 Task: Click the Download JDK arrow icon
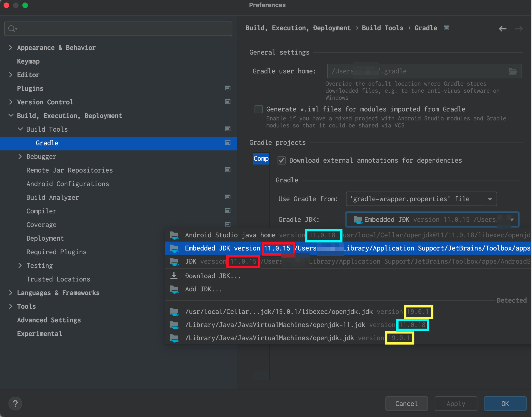click(x=174, y=276)
